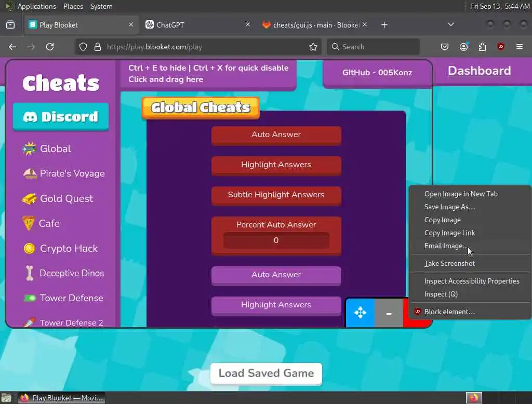Select Gold Quest cheats
532x404 pixels.
(x=57, y=198)
